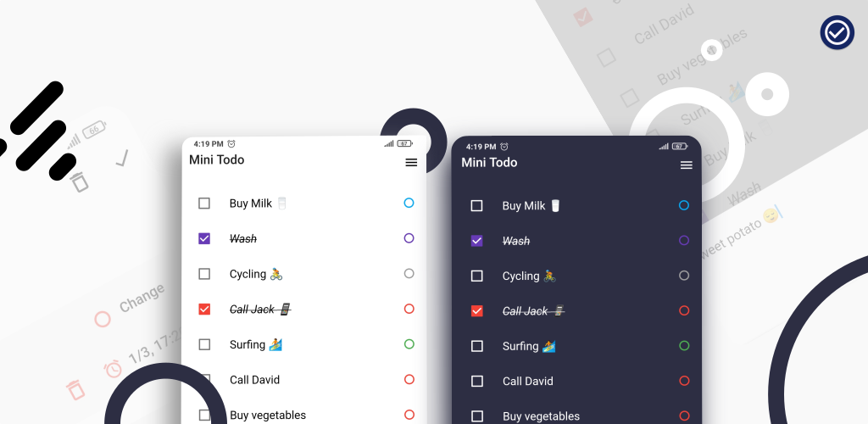Select the Call David task text, dark phone

pyautogui.click(x=527, y=382)
